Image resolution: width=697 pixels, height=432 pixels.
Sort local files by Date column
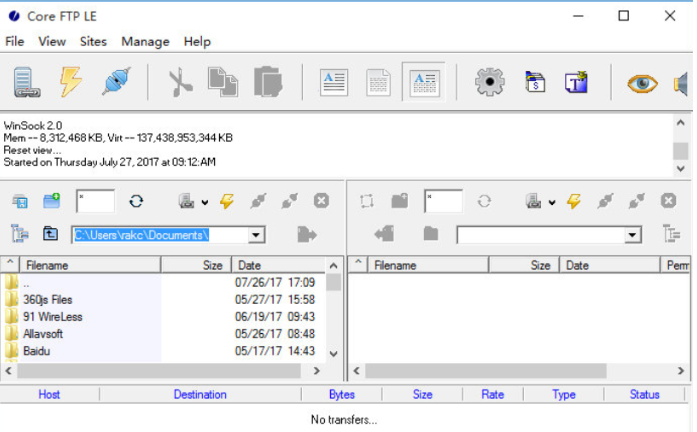[279, 265]
